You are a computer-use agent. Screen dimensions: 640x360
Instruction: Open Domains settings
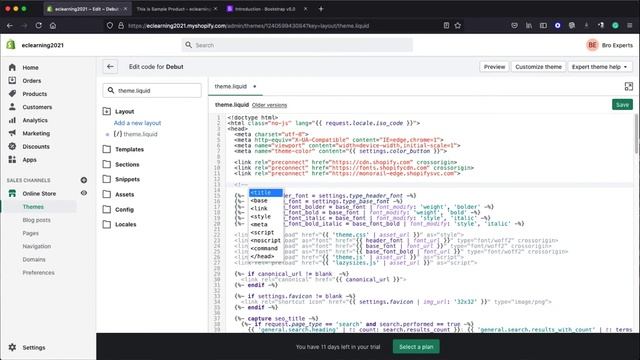(34, 259)
